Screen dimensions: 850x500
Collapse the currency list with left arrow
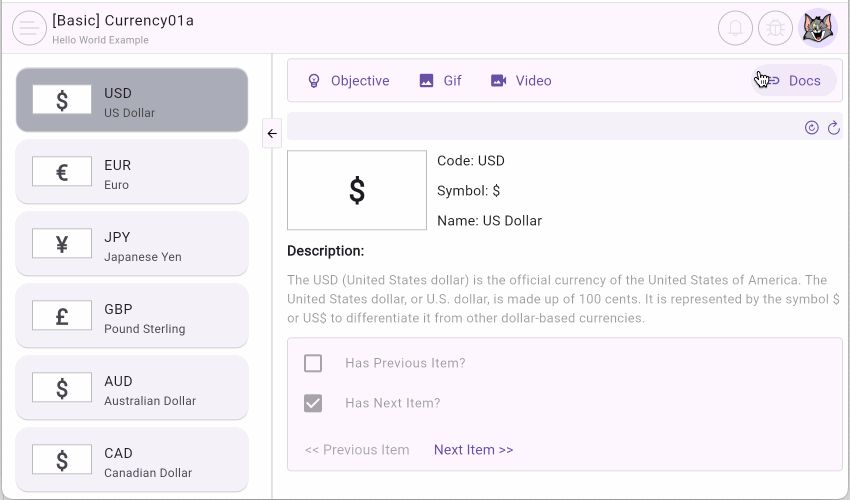tap(272, 133)
